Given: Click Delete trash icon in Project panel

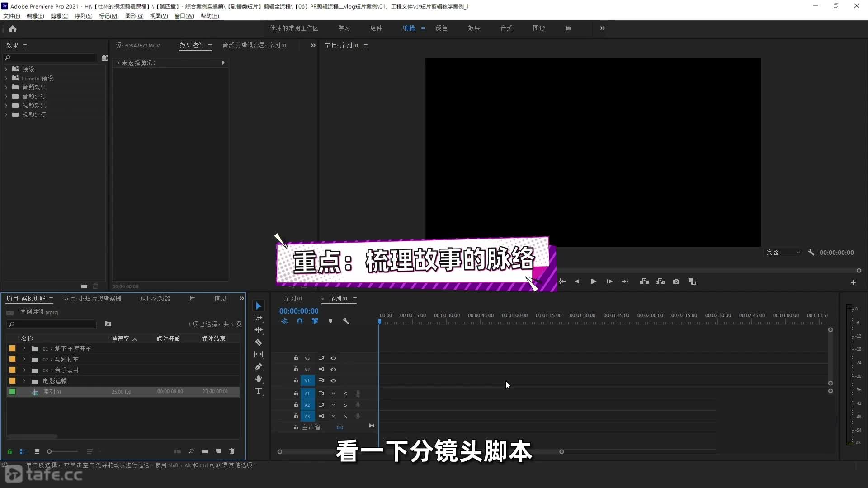Looking at the screenshot, I should click(231, 451).
